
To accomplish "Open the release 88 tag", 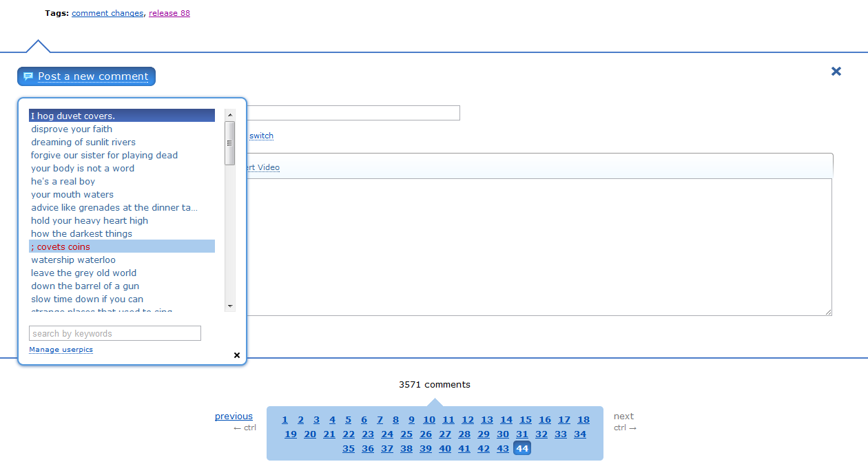I will coord(169,12).
